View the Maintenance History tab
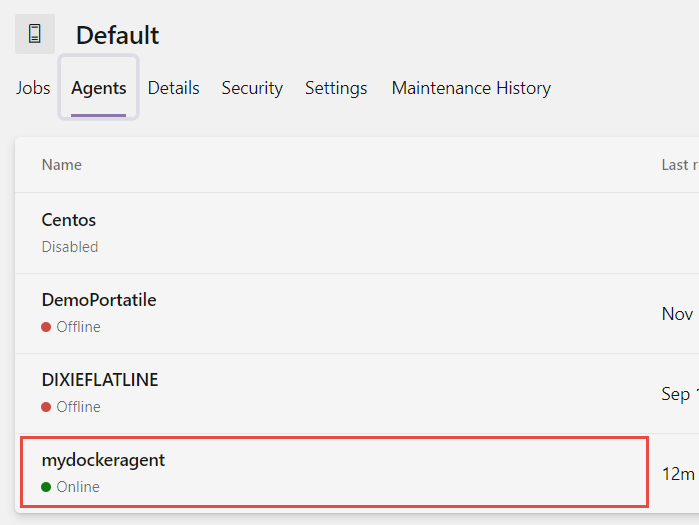The width and height of the screenshot is (699, 525). coord(471,88)
